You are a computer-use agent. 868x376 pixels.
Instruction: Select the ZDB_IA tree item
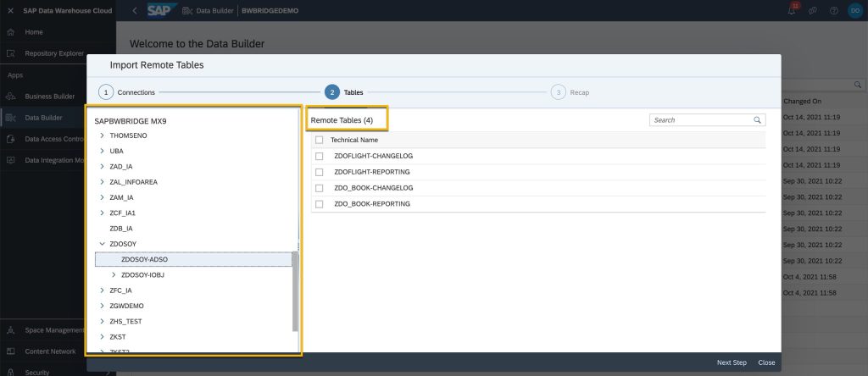(121, 229)
